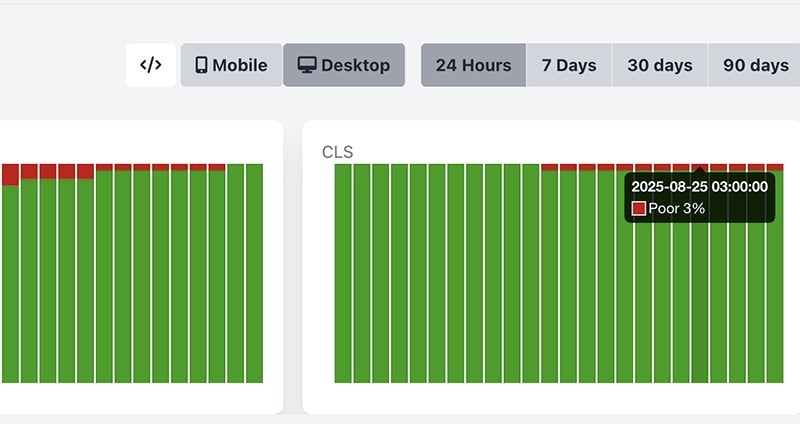Screen dimensions: 800x424
Task: Click the first bar in CLS chart
Action: (x=343, y=273)
